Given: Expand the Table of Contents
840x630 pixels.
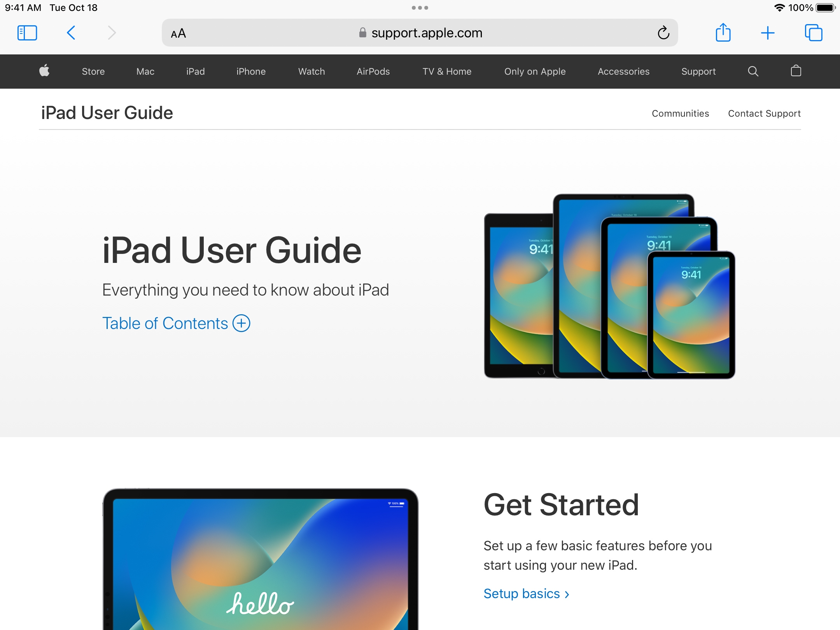Looking at the screenshot, I should (176, 323).
